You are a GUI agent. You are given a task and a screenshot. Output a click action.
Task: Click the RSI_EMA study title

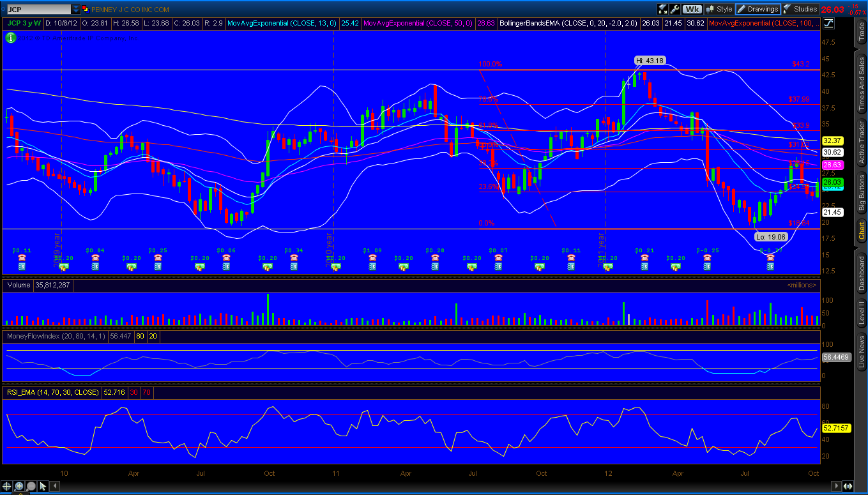(x=52, y=392)
